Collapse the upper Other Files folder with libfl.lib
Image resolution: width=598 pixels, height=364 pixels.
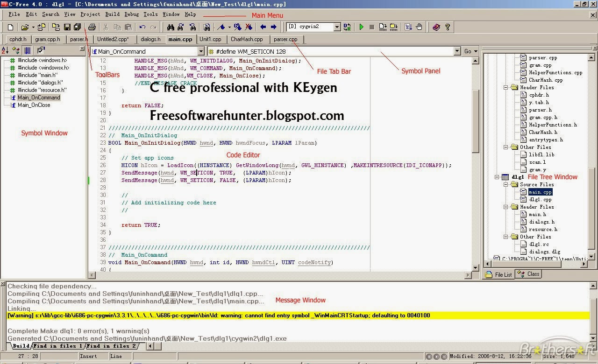pyautogui.click(x=506, y=147)
